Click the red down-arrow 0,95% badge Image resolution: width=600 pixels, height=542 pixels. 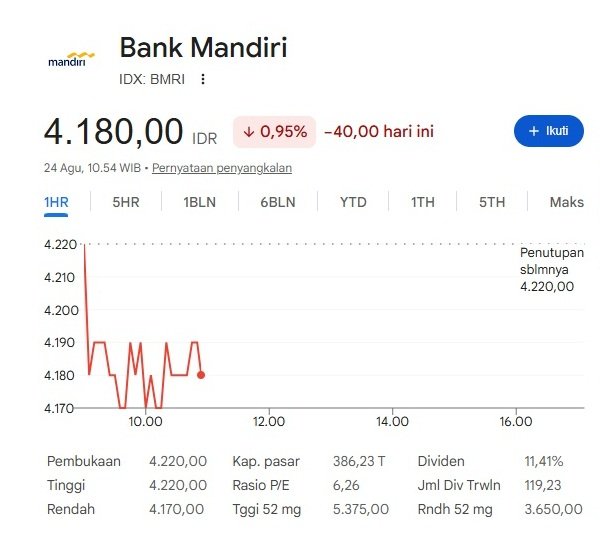[x=274, y=132]
